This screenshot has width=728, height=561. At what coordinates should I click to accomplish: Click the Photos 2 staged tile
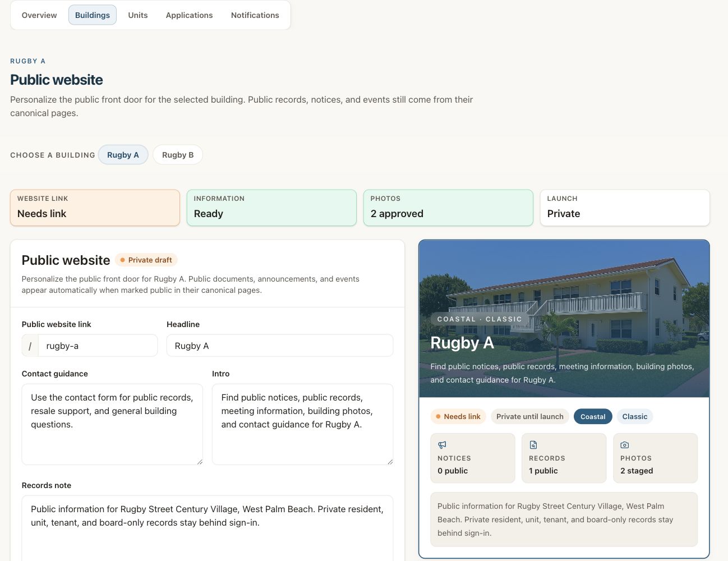pos(656,458)
